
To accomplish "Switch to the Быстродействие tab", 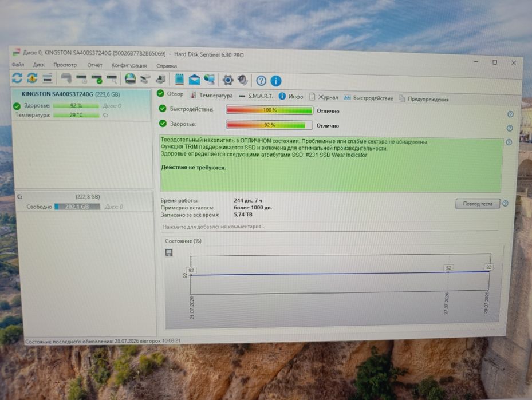I will (368, 98).
